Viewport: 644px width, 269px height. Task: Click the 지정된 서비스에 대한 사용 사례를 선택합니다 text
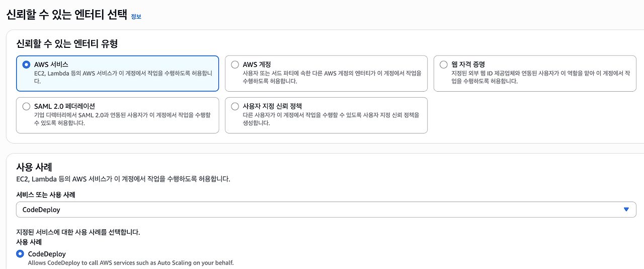[78, 232]
